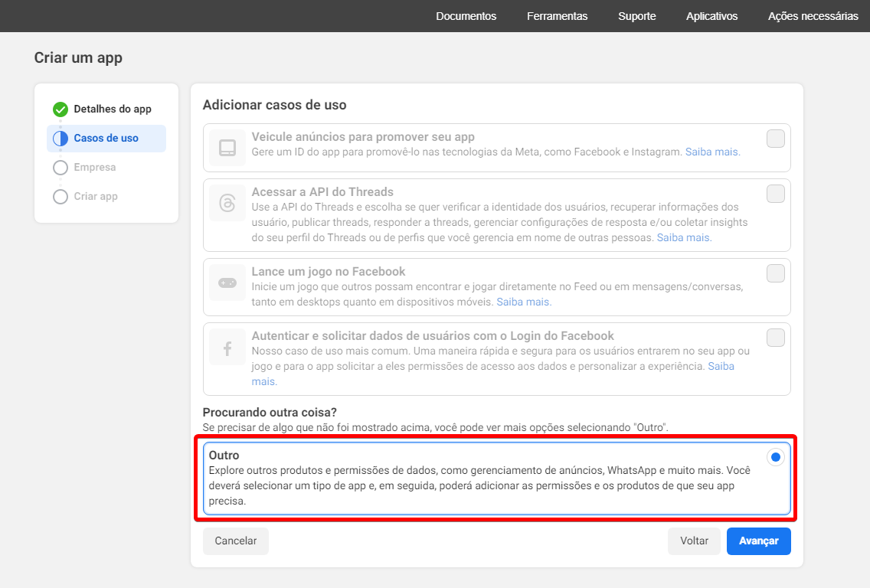Viewport: 870px width, 588px height.
Task: Click the Cancelar button
Action: [x=236, y=541]
